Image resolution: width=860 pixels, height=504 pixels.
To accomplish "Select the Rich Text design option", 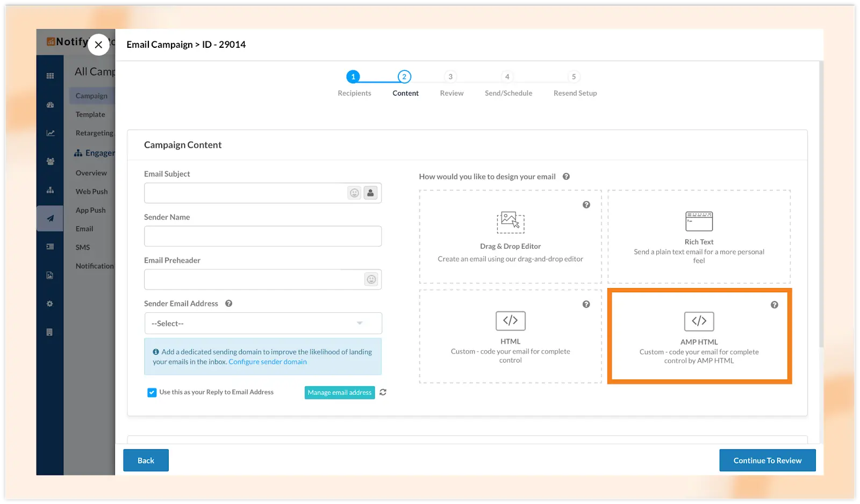I will (699, 236).
